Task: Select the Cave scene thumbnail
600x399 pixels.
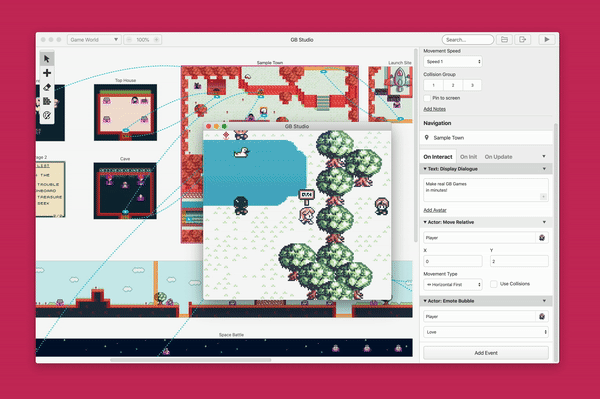Action: (x=125, y=191)
